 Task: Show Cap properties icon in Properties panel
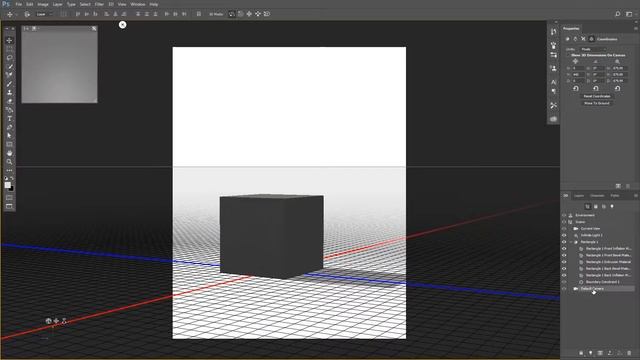click(x=583, y=39)
